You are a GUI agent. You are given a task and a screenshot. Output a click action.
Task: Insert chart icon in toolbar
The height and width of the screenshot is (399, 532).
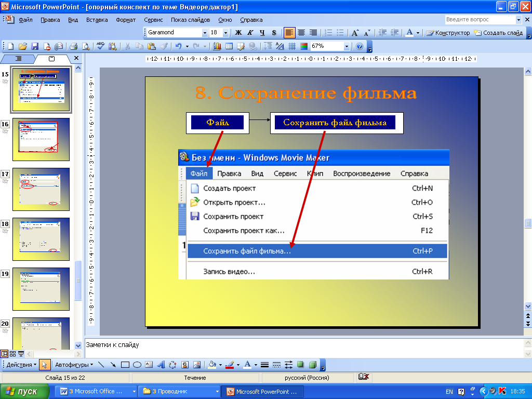217,46
